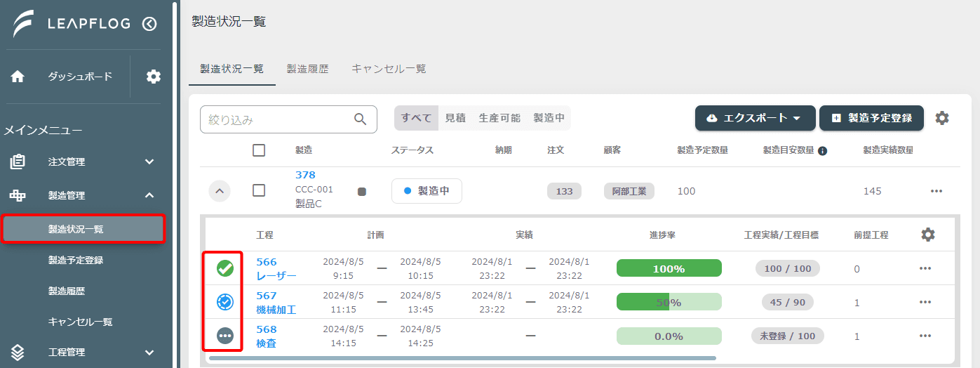This screenshot has height=368, width=980.
Task: Open process table settings gear near 前提工程
Action: click(928, 235)
